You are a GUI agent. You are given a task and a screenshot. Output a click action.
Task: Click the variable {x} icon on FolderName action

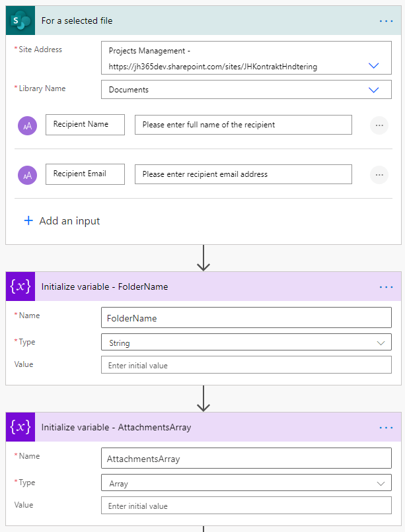[19, 286]
